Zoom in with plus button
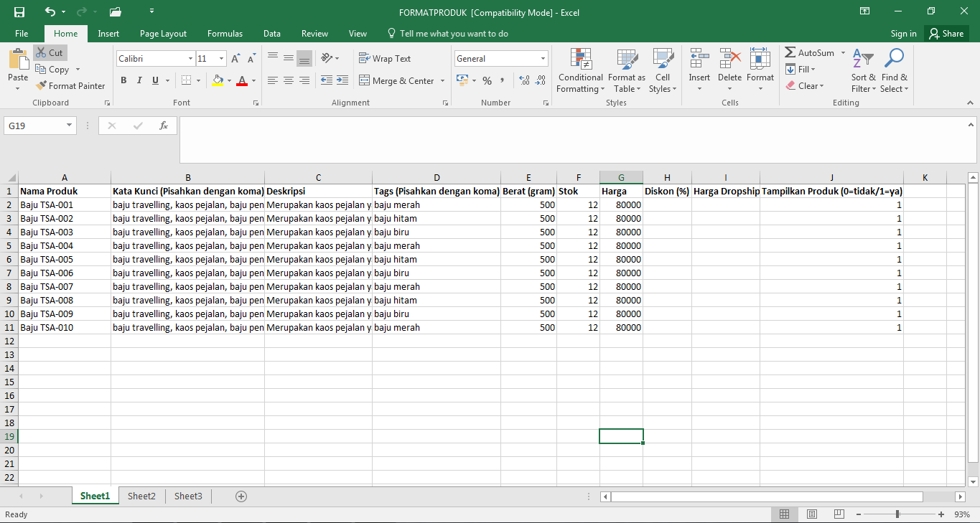This screenshot has height=523, width=980. pyautogui.click(x=941, y=514)
